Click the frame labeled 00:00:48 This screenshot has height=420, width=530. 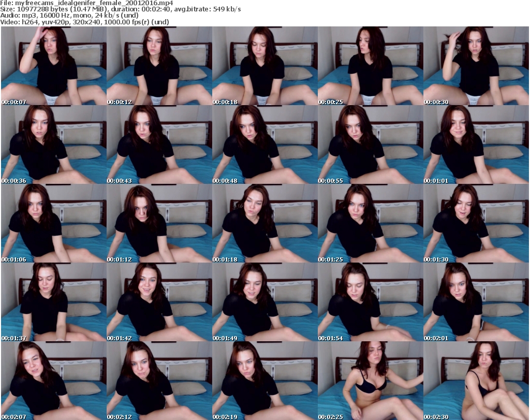265,144
